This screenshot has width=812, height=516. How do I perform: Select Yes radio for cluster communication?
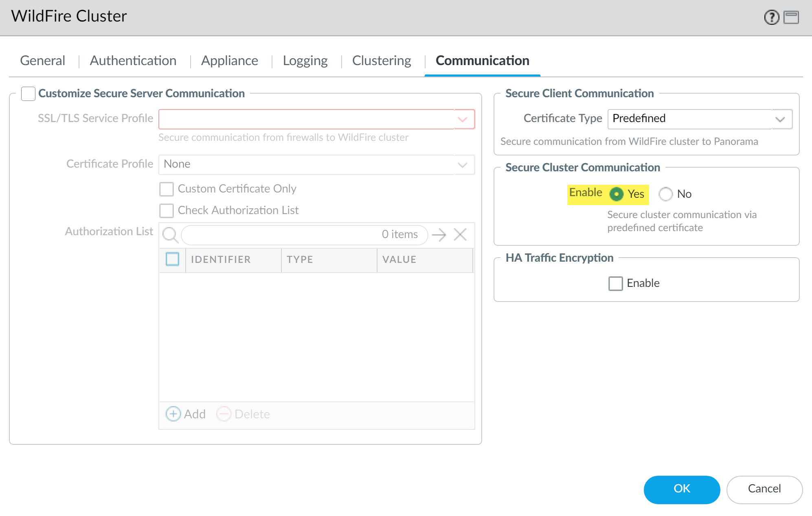coord(616,194)
